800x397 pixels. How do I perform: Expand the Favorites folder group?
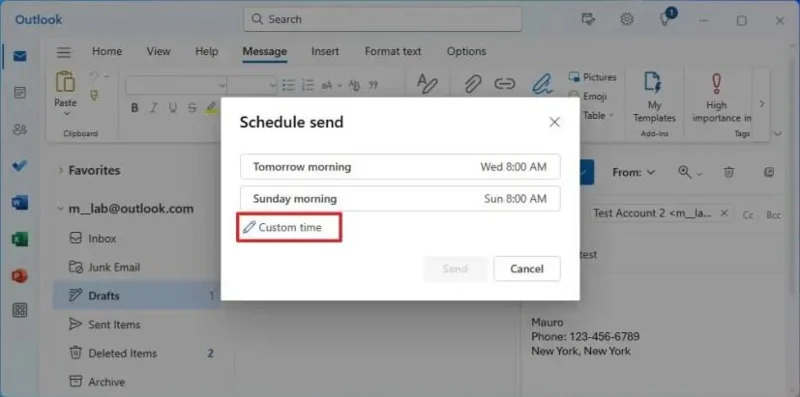(x=61, y=170)
